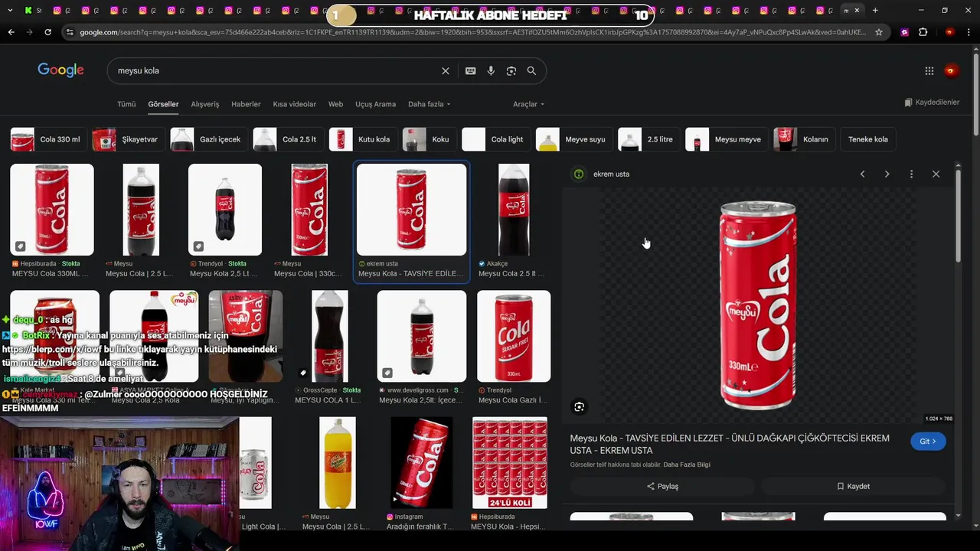Screen dimensions: 980x551
Task: Start voice search with microphone icon
Action: (491, 70)
